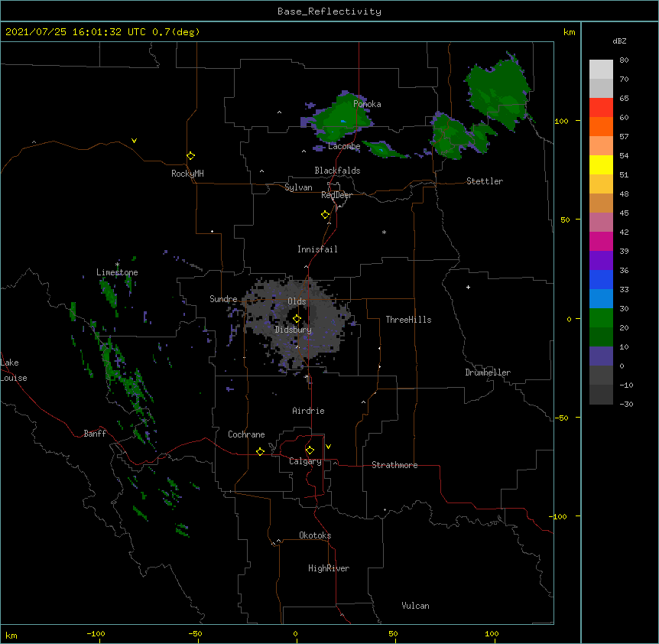The width and height of the screenshot is (659, 644).
Task: Click the Base_Reflectivity title text
Action: click(x=329, y=11)
